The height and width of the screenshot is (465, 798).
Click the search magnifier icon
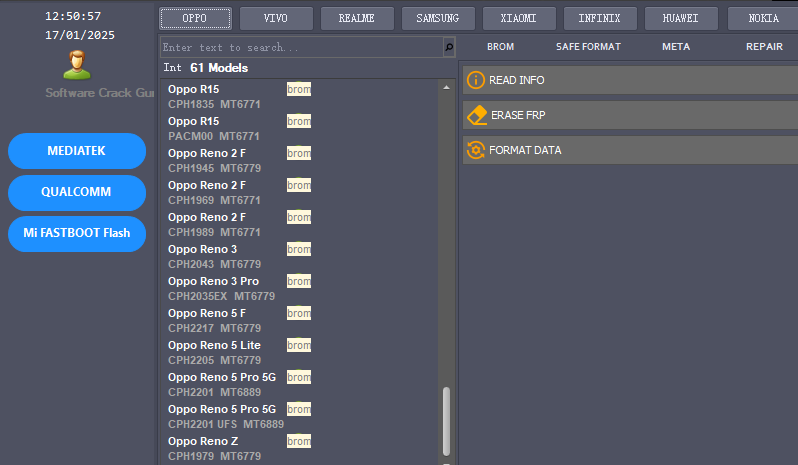pyautogui.click(x=449, y=47)
